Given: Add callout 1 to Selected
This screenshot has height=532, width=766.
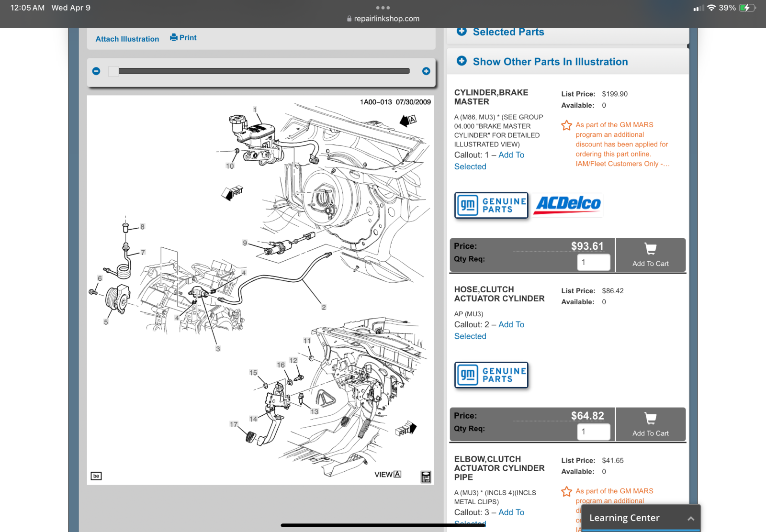Looking at the screenshot, I should click(x=489, y=161).
